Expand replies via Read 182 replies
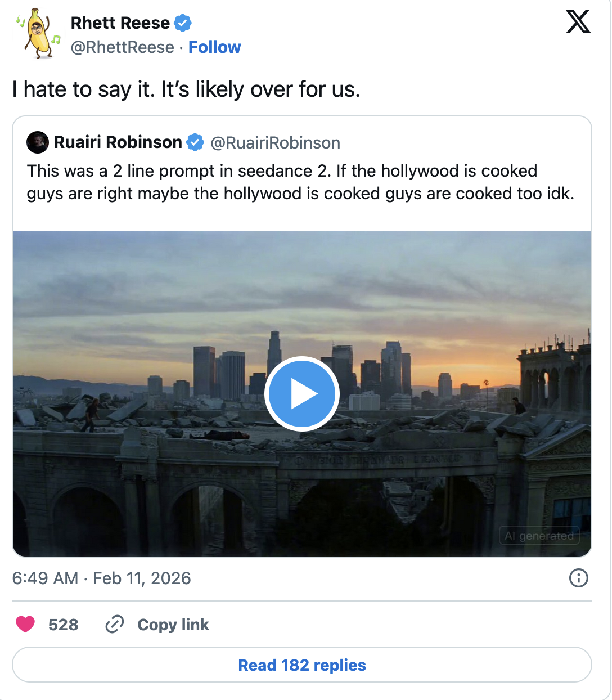Viewport: 612px width, 700px height. coord(303,665)
